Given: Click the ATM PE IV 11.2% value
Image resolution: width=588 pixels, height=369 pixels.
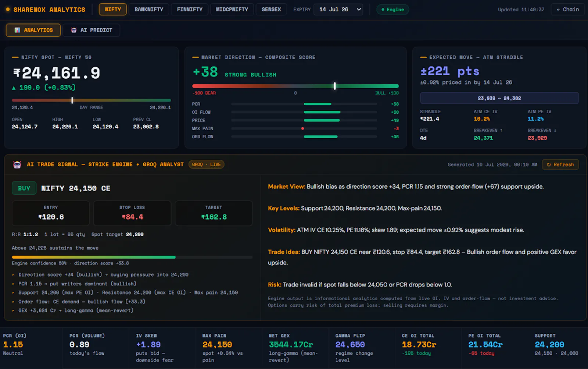Looking at the screenshot, I should (x=536, y=119).
